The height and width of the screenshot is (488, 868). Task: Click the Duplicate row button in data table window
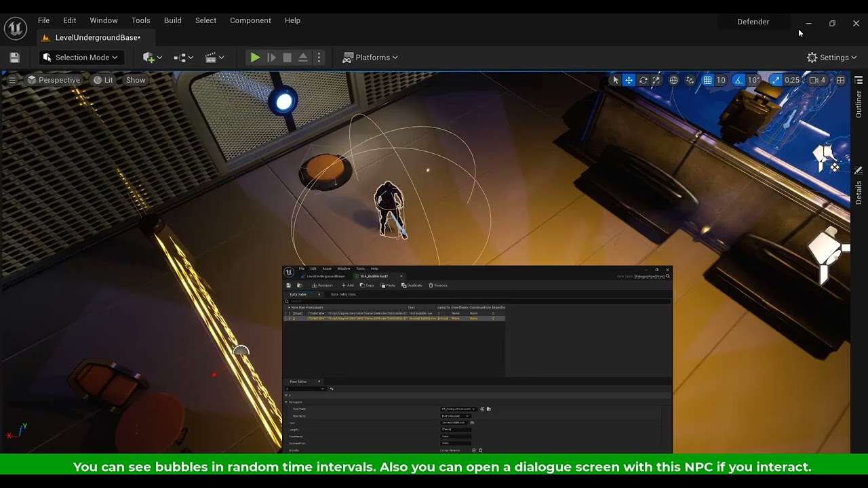tap(412, 285)
